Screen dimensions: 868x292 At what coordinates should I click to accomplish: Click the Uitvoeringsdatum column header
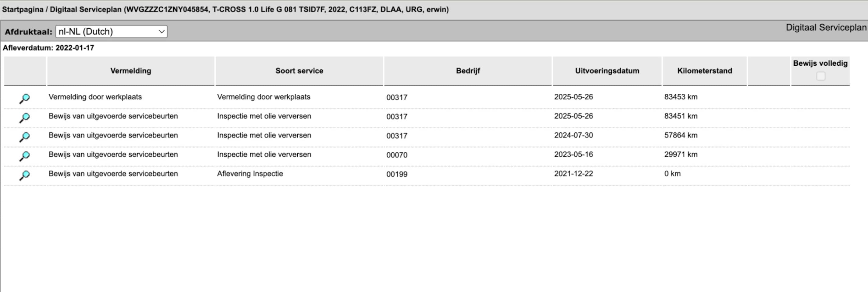(607, 71)
